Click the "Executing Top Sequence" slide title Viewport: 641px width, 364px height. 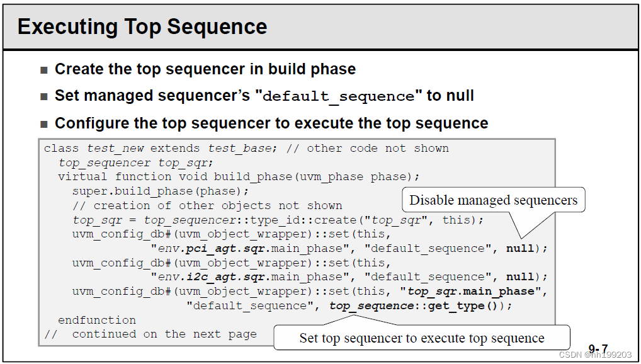142,27
